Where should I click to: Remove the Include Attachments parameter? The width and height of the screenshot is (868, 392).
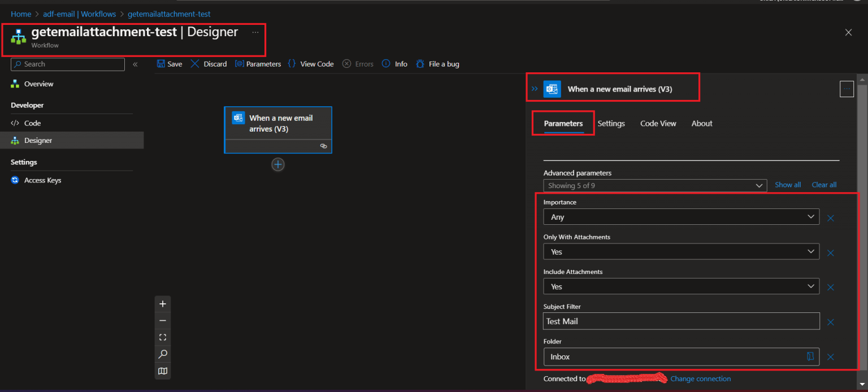click(x=831, y=287)
